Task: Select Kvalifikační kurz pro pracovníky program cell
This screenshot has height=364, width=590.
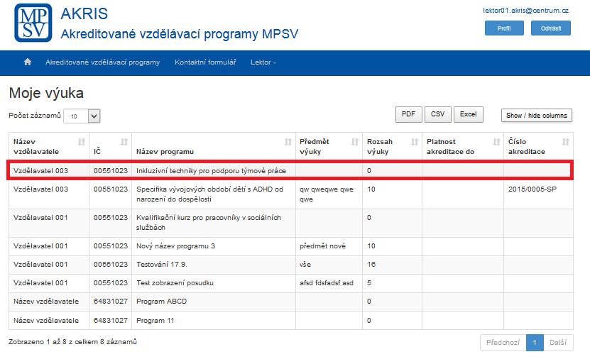Action: [x=213, y=223]
